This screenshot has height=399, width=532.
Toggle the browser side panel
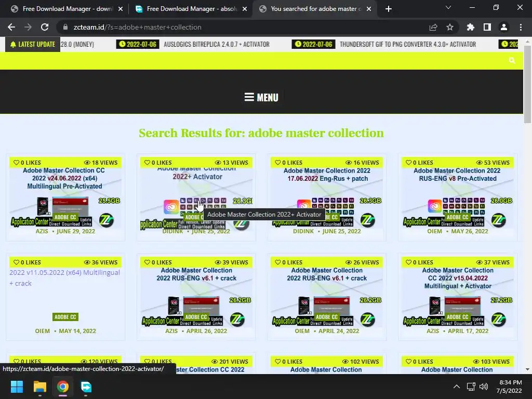[487, 27]
